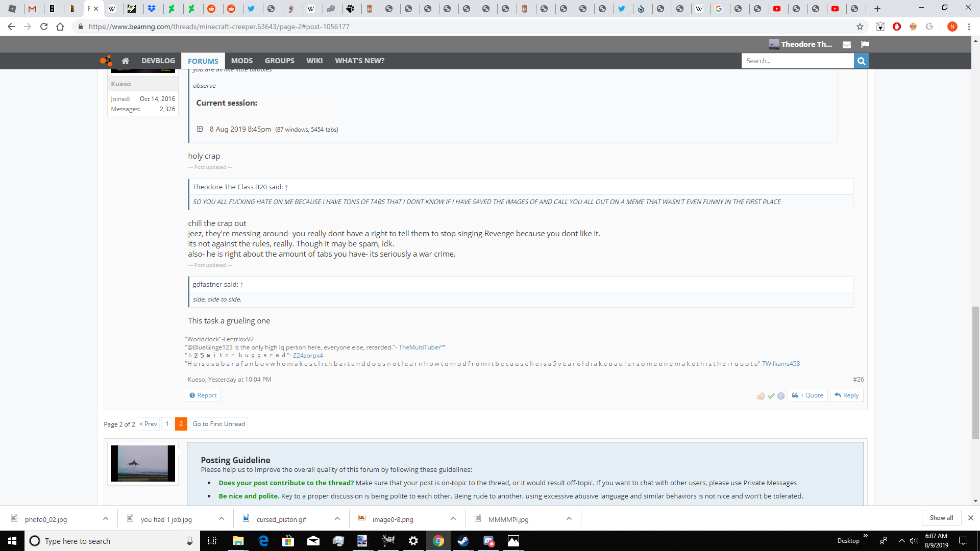Open post permalink #26
This screenshot has width=980, height=551.
859,380
